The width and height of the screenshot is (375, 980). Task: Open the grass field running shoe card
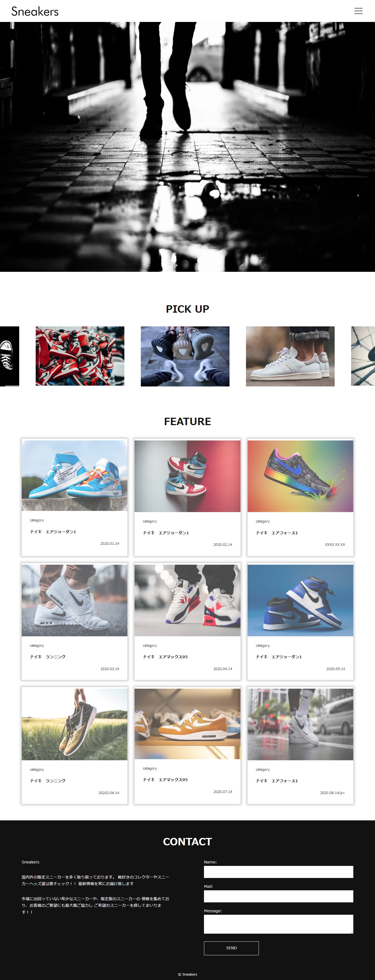pos(75,745)
